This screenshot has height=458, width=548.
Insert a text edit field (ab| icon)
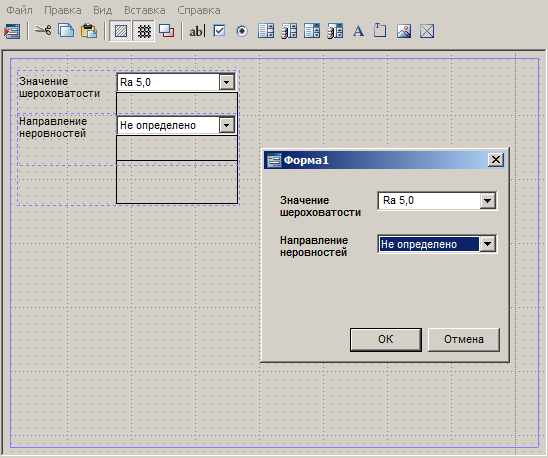(x=197, y=31)
